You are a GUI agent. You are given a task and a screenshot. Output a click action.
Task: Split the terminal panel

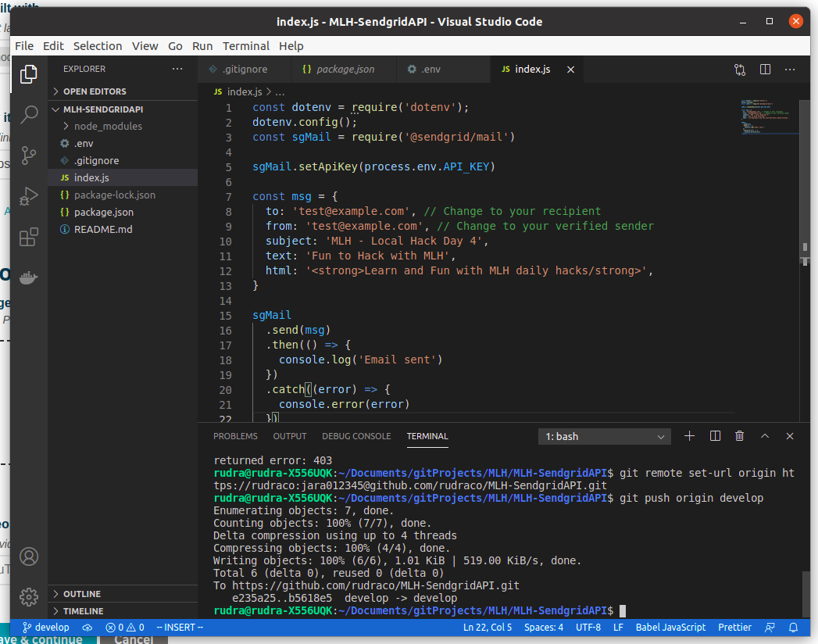pos(715,436)
